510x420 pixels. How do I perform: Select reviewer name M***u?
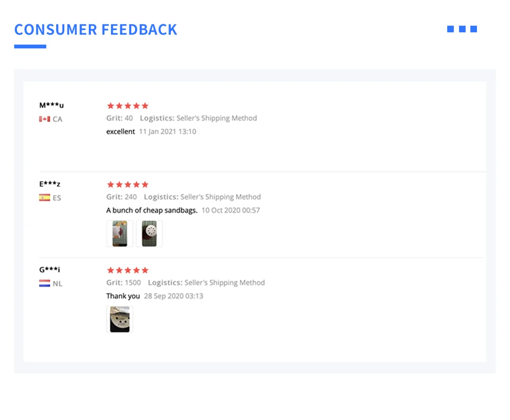pyautogui.click(x=51, y=105)
